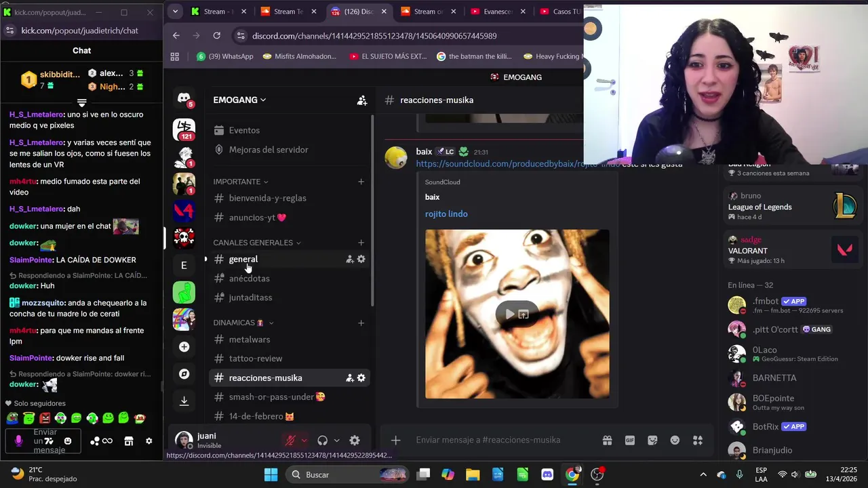The image size is (868, 488).
Task: Open the Windows Start button
Action: (271, 474)
